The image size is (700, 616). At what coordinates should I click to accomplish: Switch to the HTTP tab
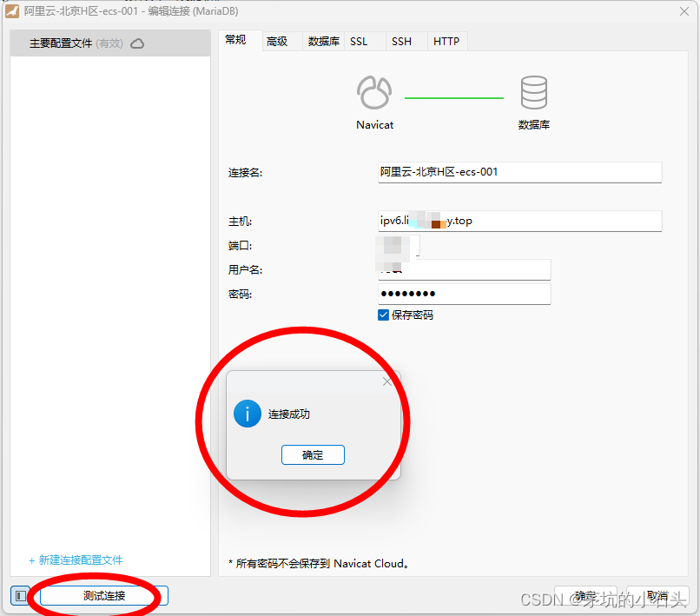pyautogui.click(x=447, y=42)
